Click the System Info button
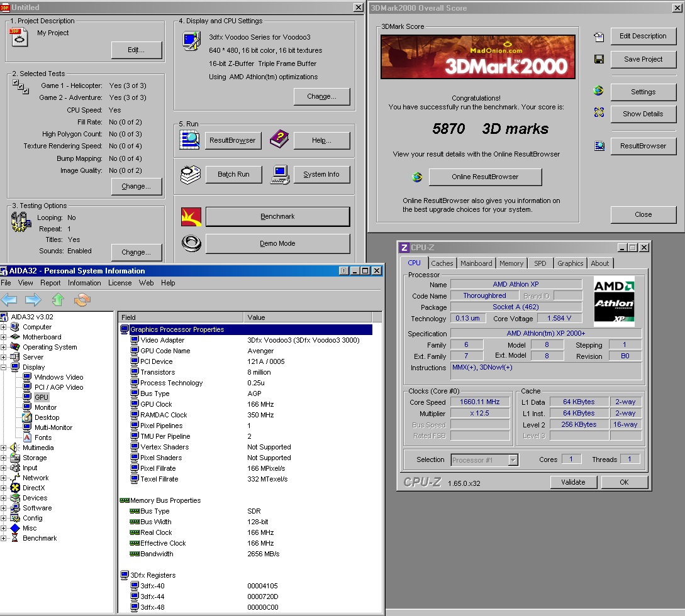This screenshot has height=616, width=685. [321, 175]
